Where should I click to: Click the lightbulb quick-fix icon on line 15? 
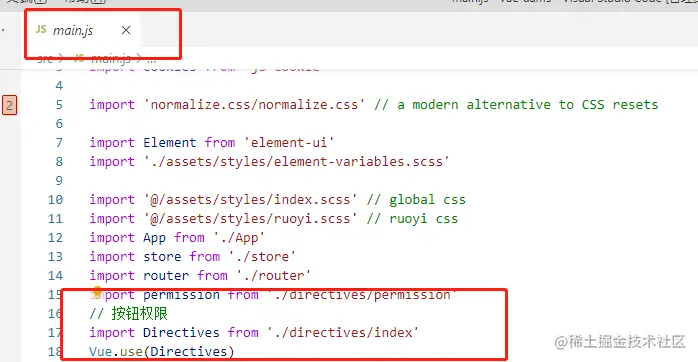(97, 292)
